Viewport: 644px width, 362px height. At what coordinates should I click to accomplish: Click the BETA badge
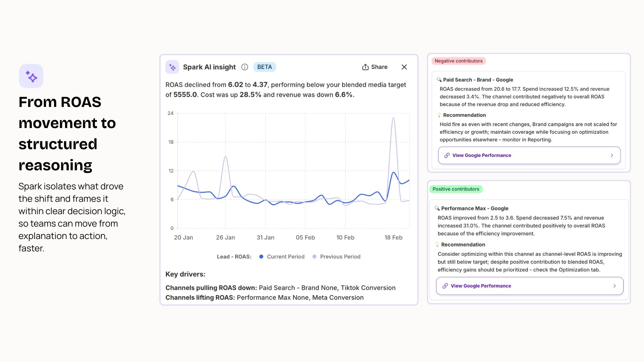pyautogui.click(x=264, y=67)
